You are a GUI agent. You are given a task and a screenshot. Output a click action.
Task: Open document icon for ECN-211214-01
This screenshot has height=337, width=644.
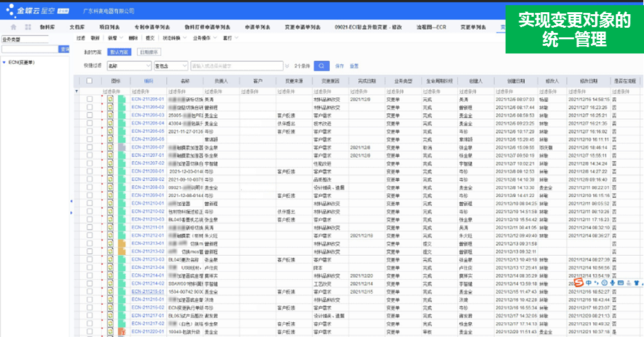tap(110, 275)
